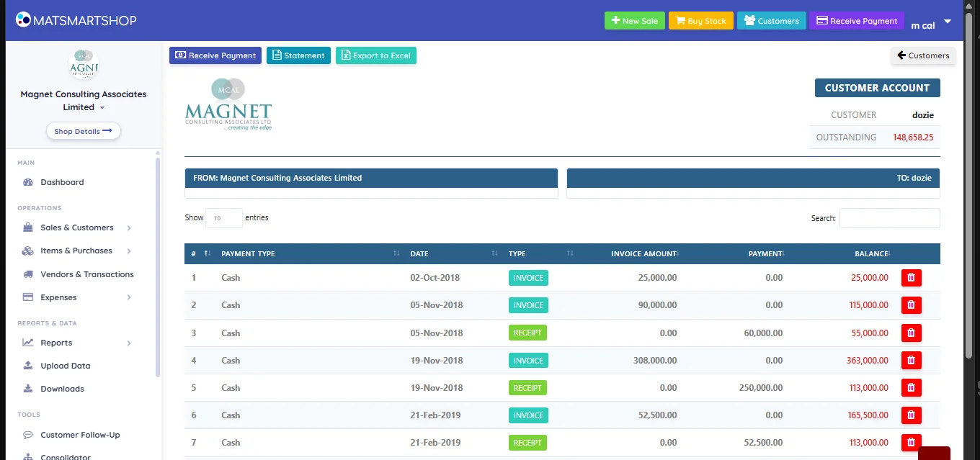
Task: Open Dashboard from the sidebar
Action: coord(62,182)
